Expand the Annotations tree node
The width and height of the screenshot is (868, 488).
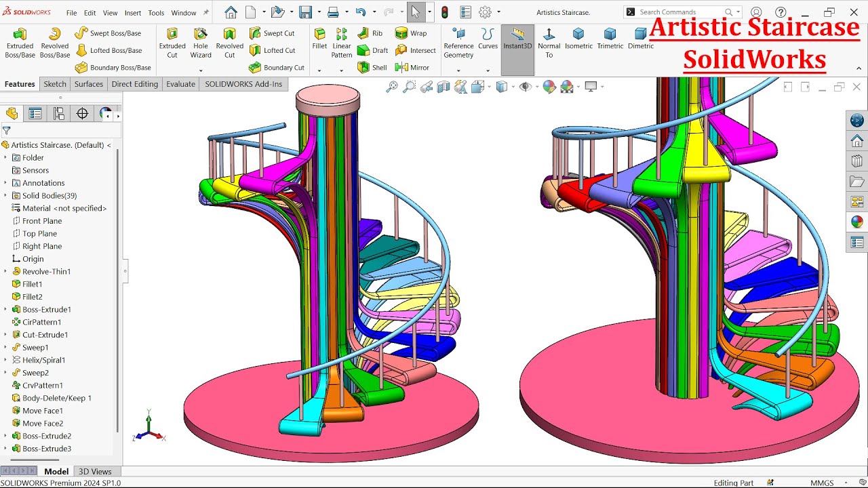point(5,183)
